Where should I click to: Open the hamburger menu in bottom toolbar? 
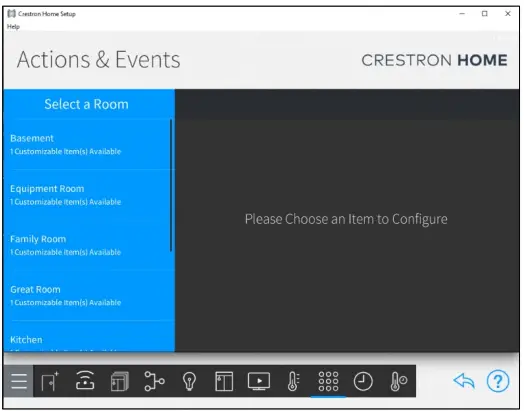point(18,381)
